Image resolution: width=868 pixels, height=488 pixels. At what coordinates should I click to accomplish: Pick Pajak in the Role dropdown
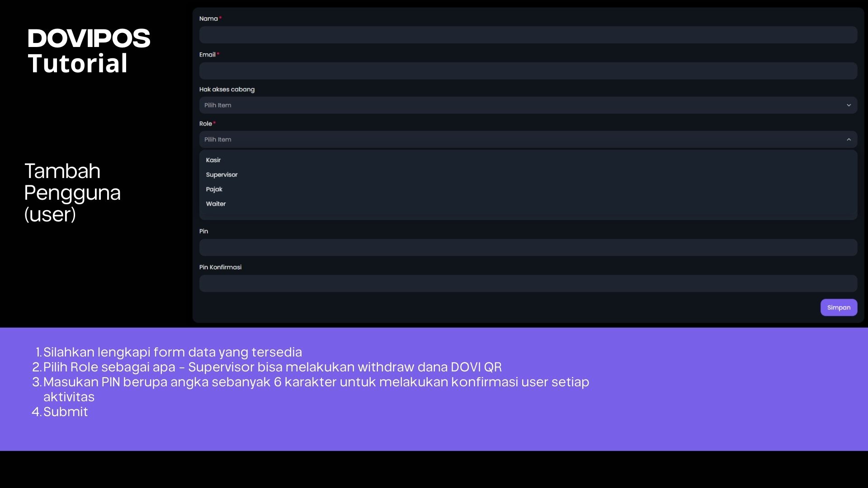pyautogui.click(x=214, y=189)
